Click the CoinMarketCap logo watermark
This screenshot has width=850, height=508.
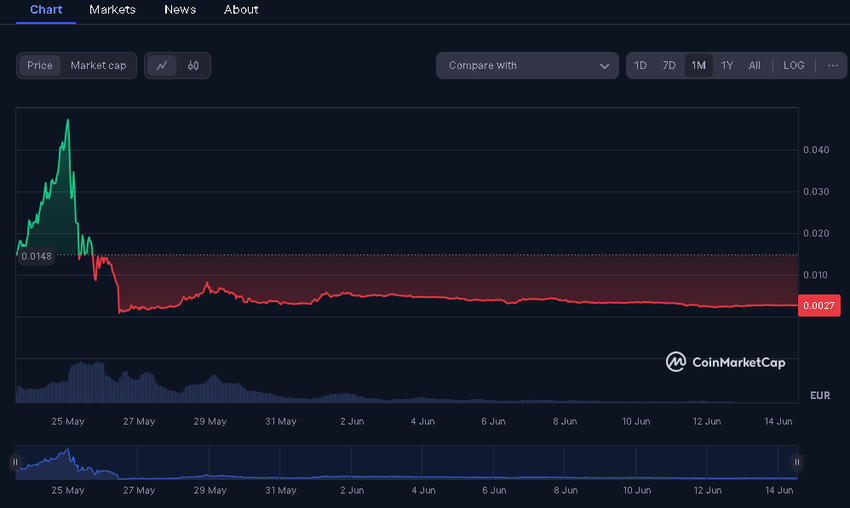pyautogui.click(x=726, y=362)
